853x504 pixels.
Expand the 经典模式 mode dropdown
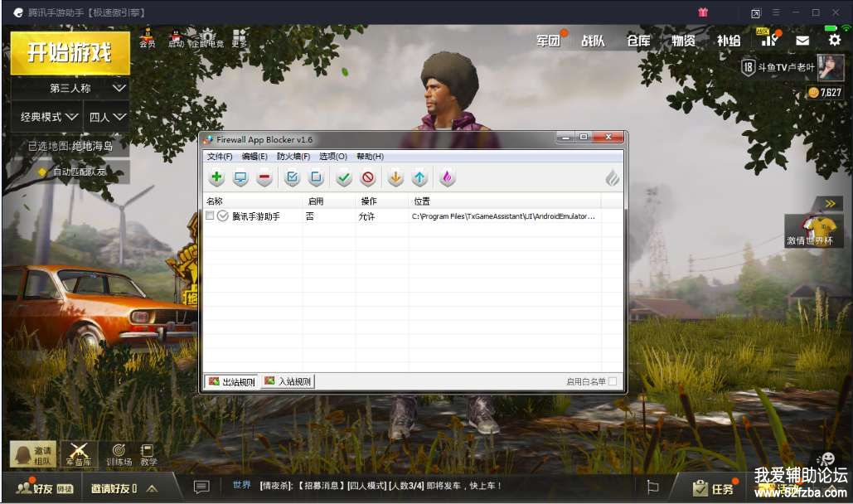coord(46,117)
